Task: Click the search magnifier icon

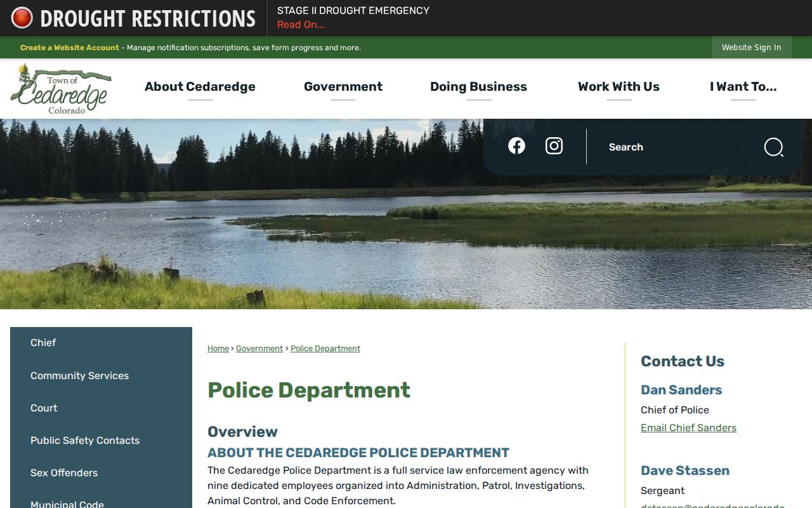Action: click(x=773, y=147)
